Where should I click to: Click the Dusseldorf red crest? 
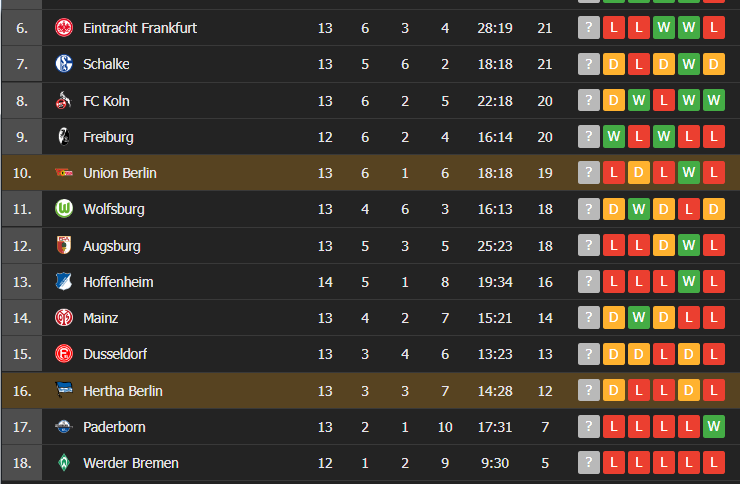pos(64,354)
